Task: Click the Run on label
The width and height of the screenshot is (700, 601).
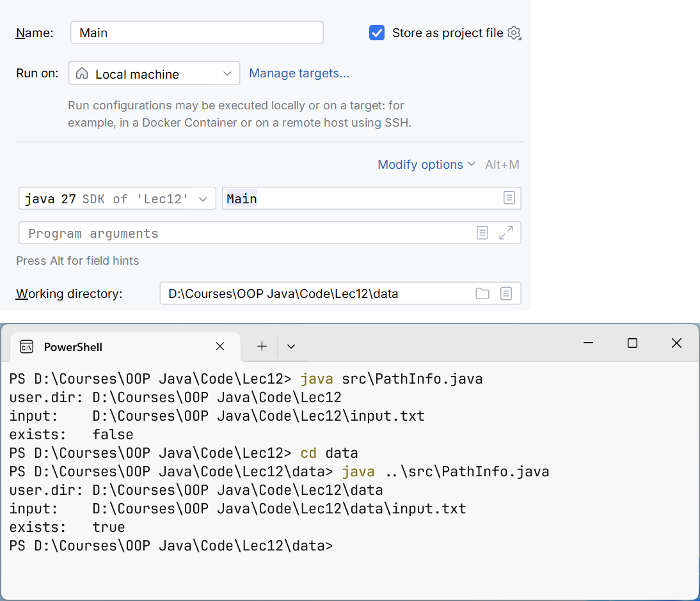Action: click(x=37, y=73)
